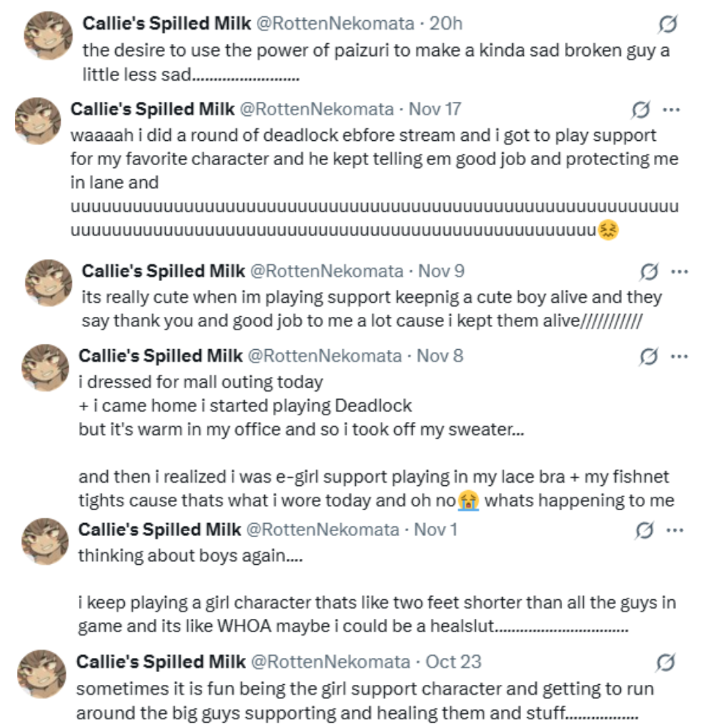Show the three-dot menu on Nov 1 tweet
The height and width of the screenshot is (728, 728).
[x=675, y=531]
